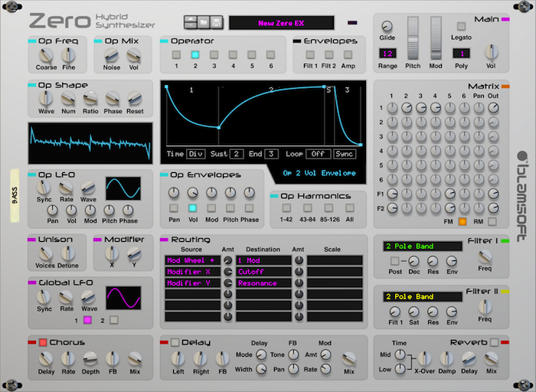Click the save patch floppy disk icon
The height and width of the screenshot is (392, 536).
point(216,22)
